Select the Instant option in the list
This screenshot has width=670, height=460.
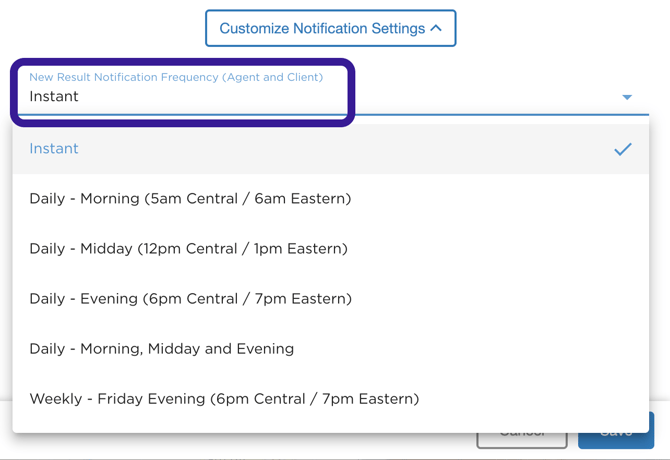pyautogui.click(x=54, y=149)
